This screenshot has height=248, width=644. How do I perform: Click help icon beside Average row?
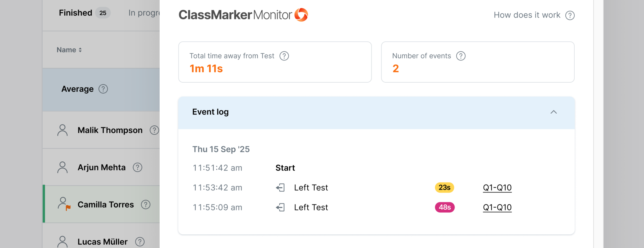[x=103, y=89]
